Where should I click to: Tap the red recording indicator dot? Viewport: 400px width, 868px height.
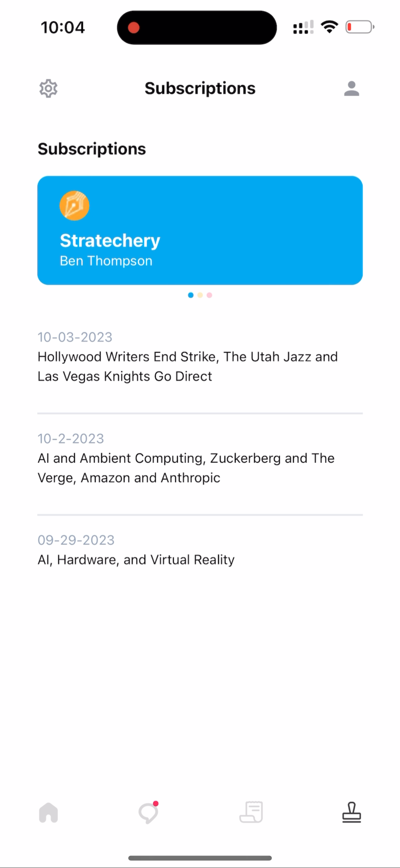[x=134, y=28]
